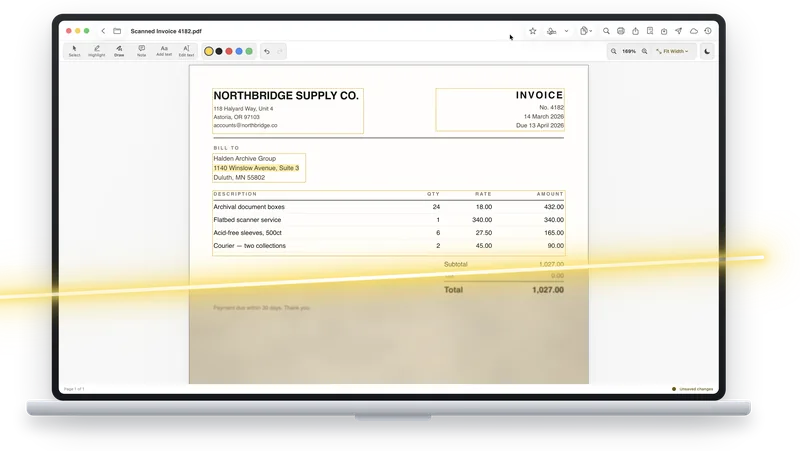Click the 165.00 amount cell
Screen dimensions: 800x451
click(x=554, y=233)
